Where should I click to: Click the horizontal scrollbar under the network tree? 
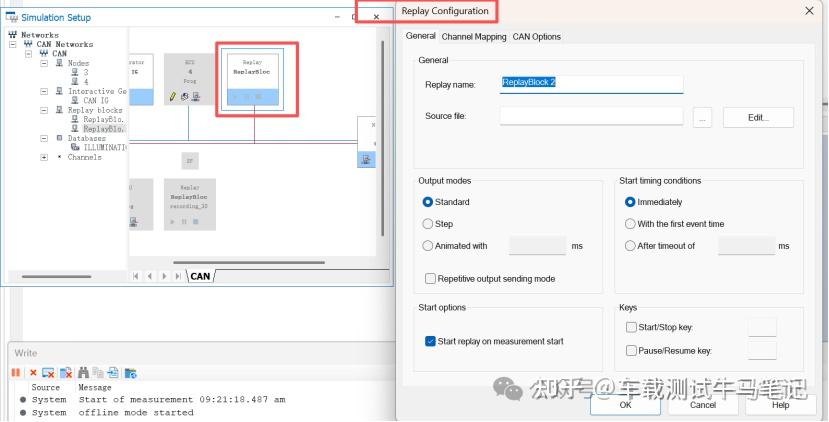click(57, 277)
